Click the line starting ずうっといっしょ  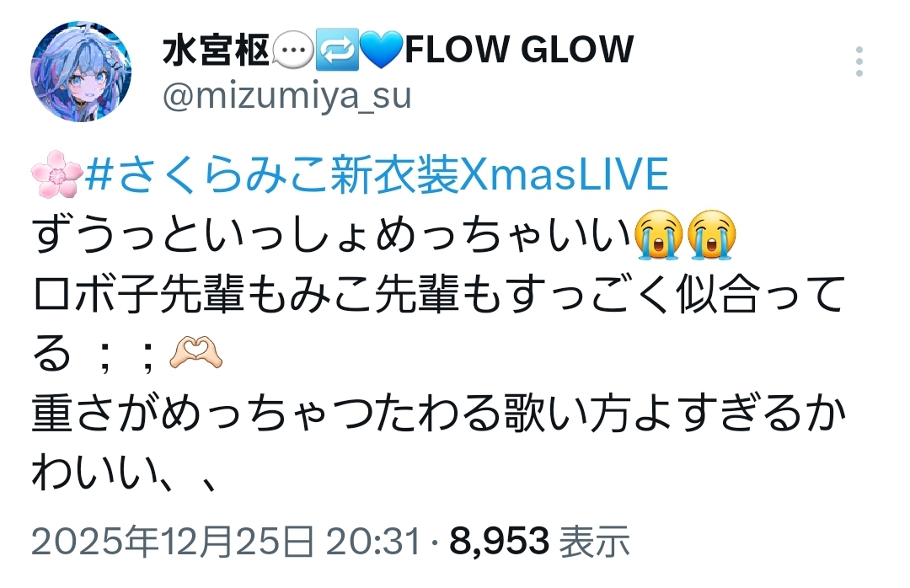[383, 235]
